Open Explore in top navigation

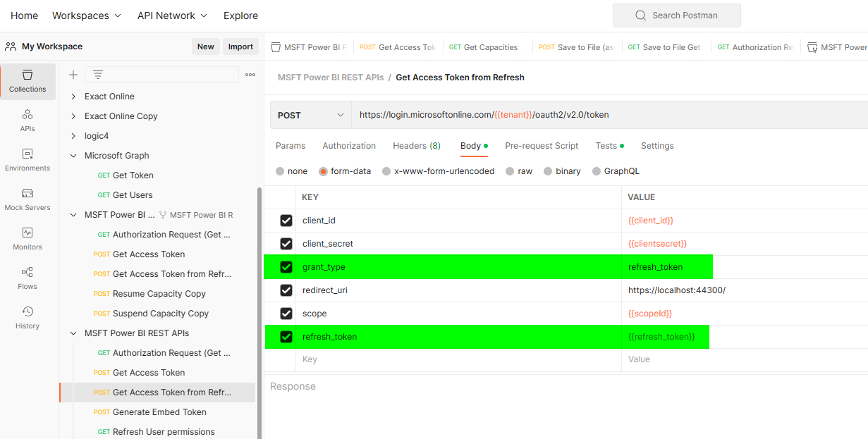240,16
